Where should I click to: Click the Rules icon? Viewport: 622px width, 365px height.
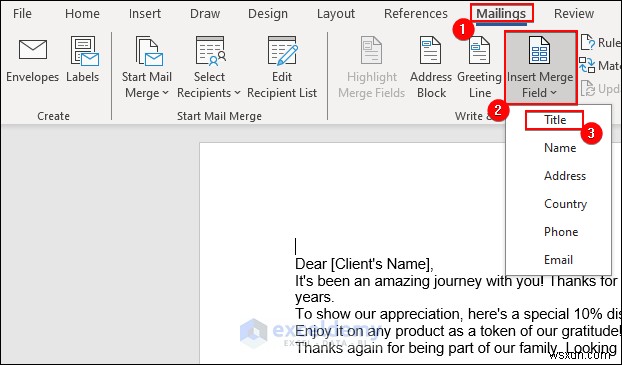click(x=587, y=42)
